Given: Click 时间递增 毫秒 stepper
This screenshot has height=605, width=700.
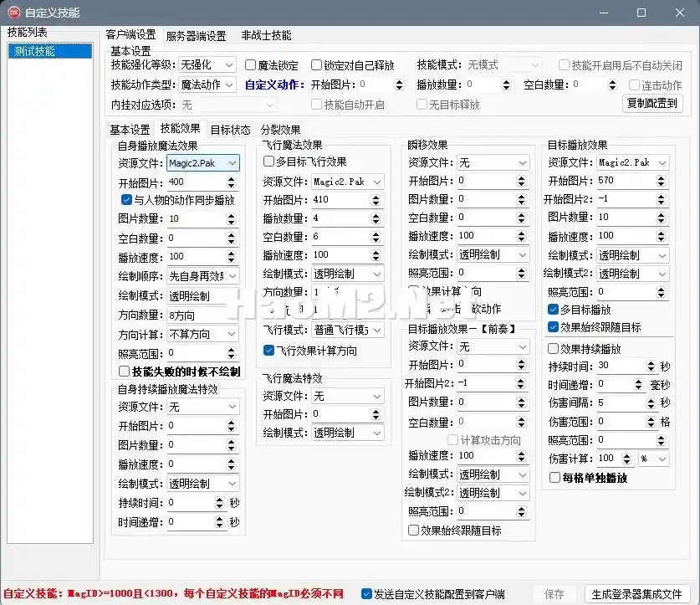Looking at the screenshot, I should click(638, 384).
